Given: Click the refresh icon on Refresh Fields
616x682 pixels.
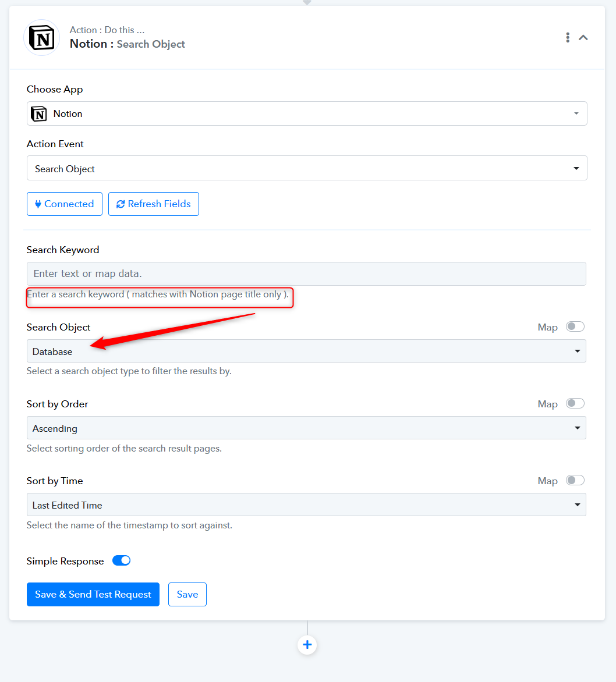Looking at the screenshot, I should [x=121, y=204].
